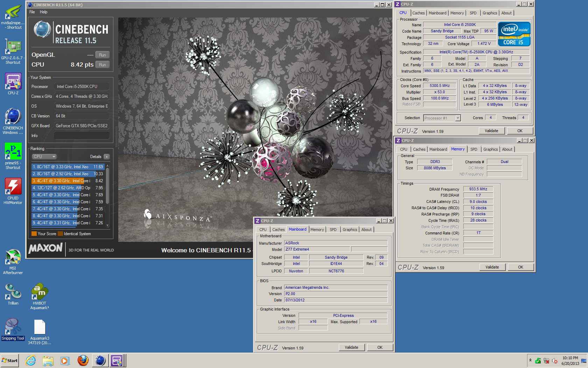Click the taskbar clock showing 10:10 PM
Viewport: 588px width, 368px height.
coord(570,361)
